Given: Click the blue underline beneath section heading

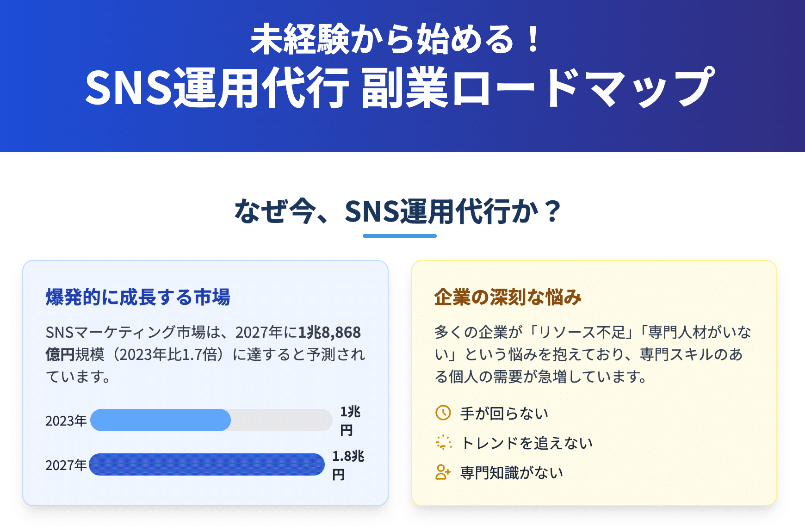Looking at the screenshot, I should point(400,236).
